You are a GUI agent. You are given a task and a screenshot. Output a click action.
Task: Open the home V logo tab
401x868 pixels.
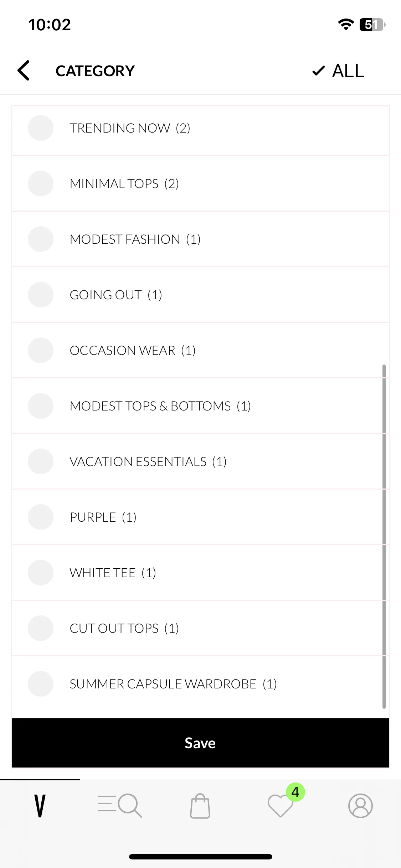40,806
